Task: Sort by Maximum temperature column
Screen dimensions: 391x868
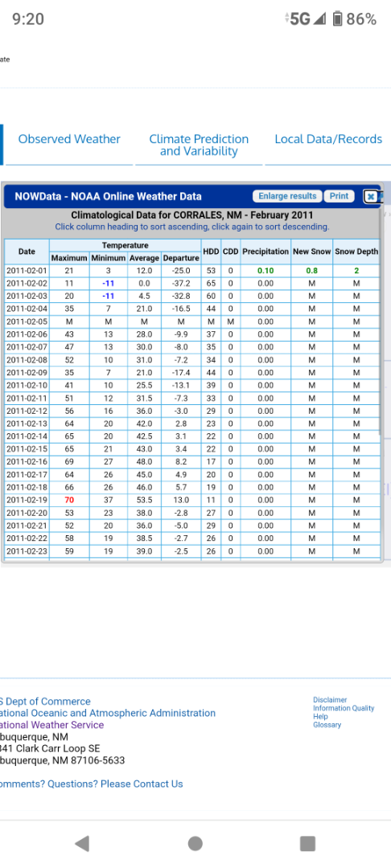Action: tap(69, 258)
